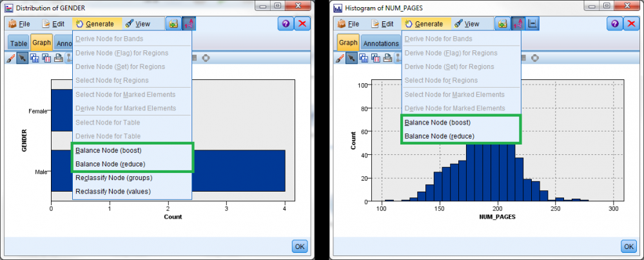Viewport: 644px width, 260px height.
Task: Click band-width ruler icon in Histogram window
Action: (532, 24)
